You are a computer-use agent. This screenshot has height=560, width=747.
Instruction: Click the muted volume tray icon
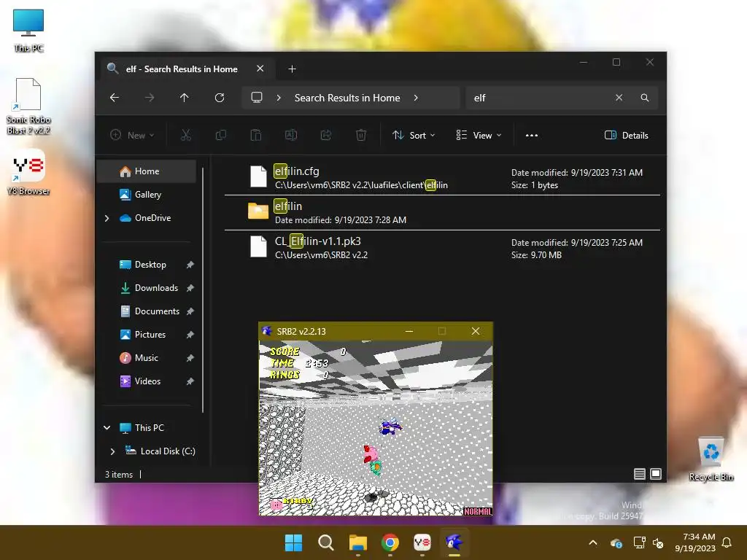click(x=658, y=542)
